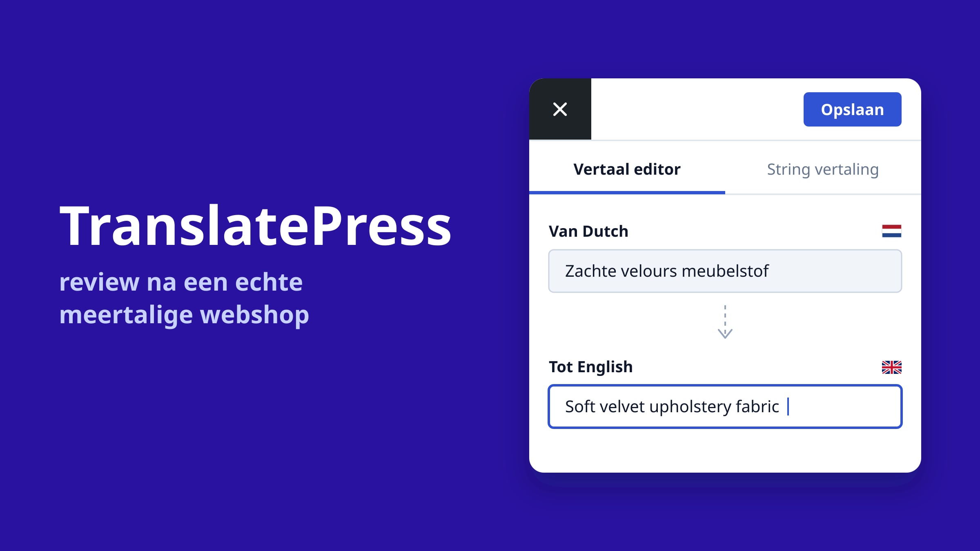The image size is (980, 551).
Task: Click the TranslatePress heading
Action: (256, 226)
